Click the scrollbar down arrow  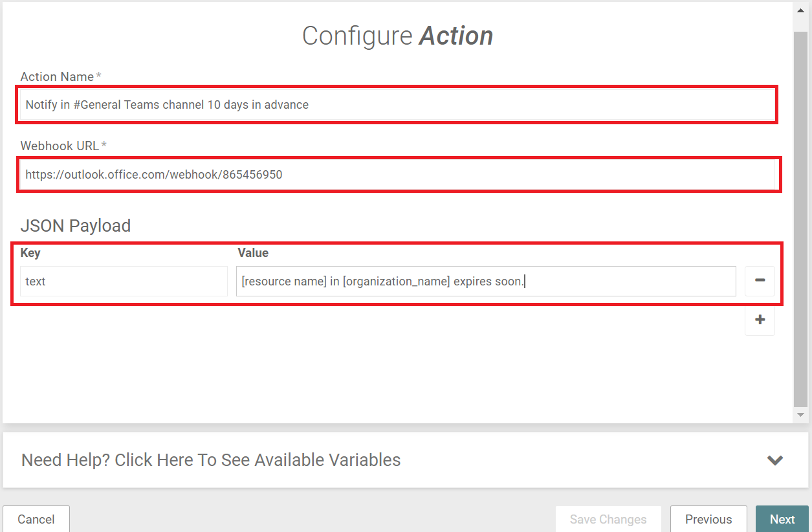pyautogui.click(x=801, y=414)
